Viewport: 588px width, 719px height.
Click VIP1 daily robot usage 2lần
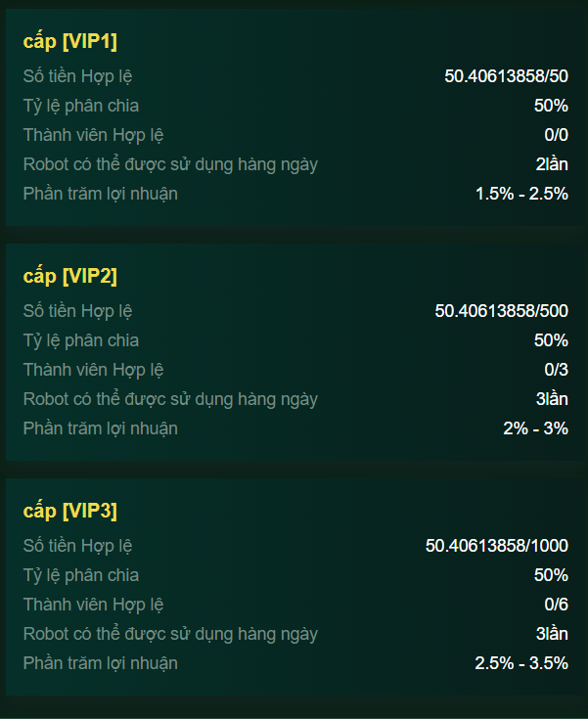tap(552, 164)
